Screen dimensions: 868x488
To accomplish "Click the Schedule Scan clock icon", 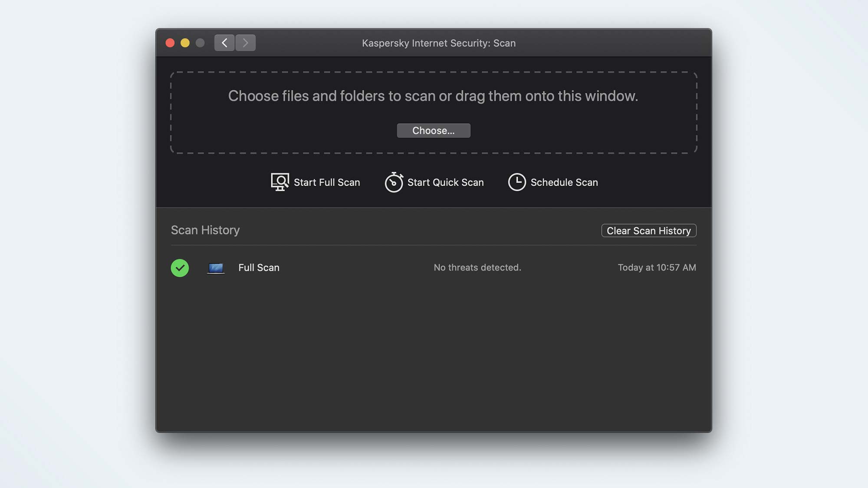I will click(517, 182).
